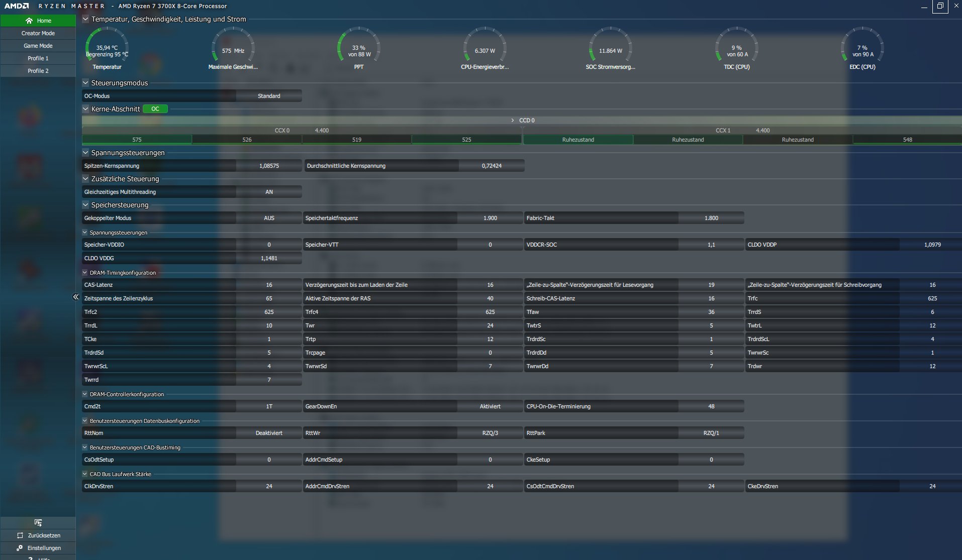Click the Fabric-Takt value 1.800
Viewport: 962px width, 560px height.
pyautogui.click(x=711, y=218)
